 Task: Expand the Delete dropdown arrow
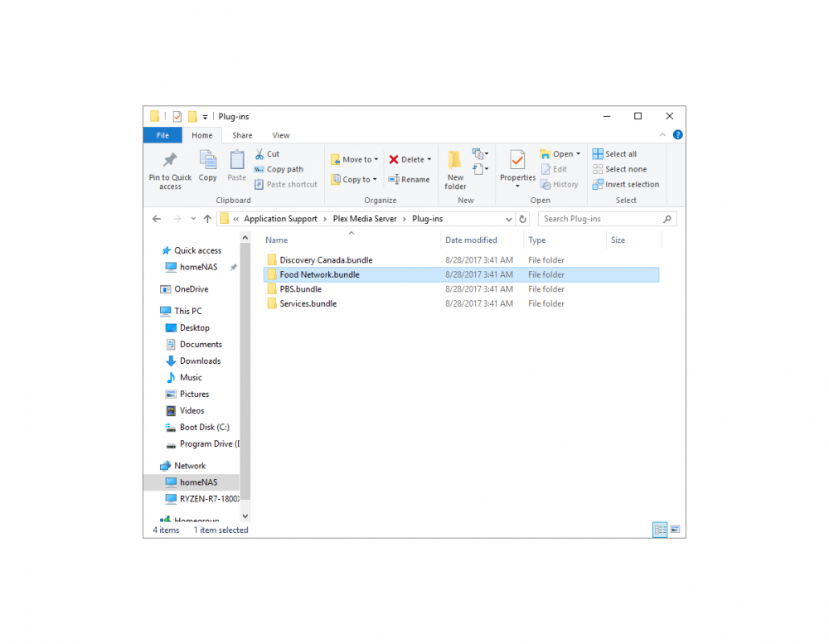click(x=429, y=159)
